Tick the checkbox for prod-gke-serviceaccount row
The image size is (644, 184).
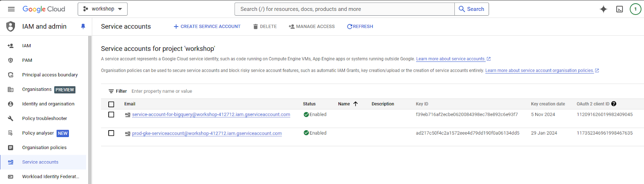111,133
